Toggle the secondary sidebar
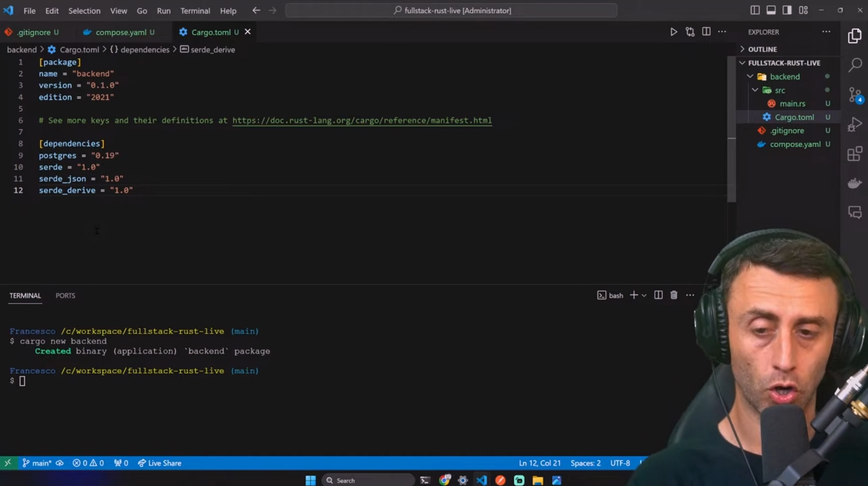868x486 pixels. (787, 10)
